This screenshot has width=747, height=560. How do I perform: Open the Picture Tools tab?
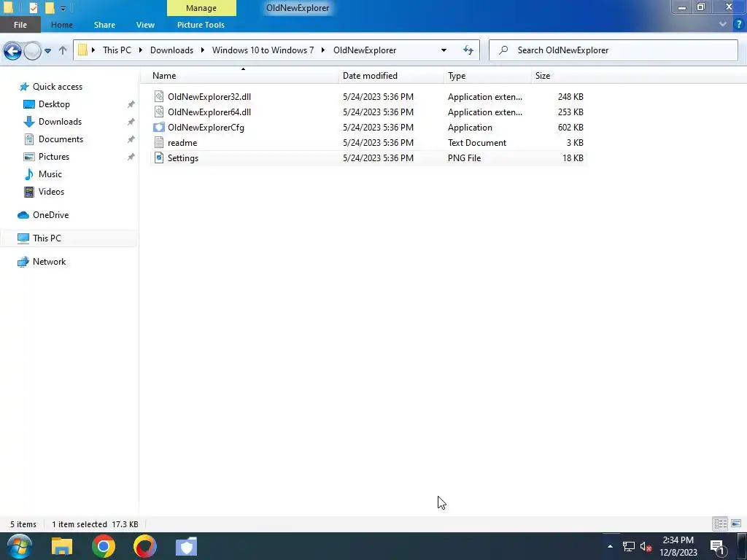[x=201, y=25]
